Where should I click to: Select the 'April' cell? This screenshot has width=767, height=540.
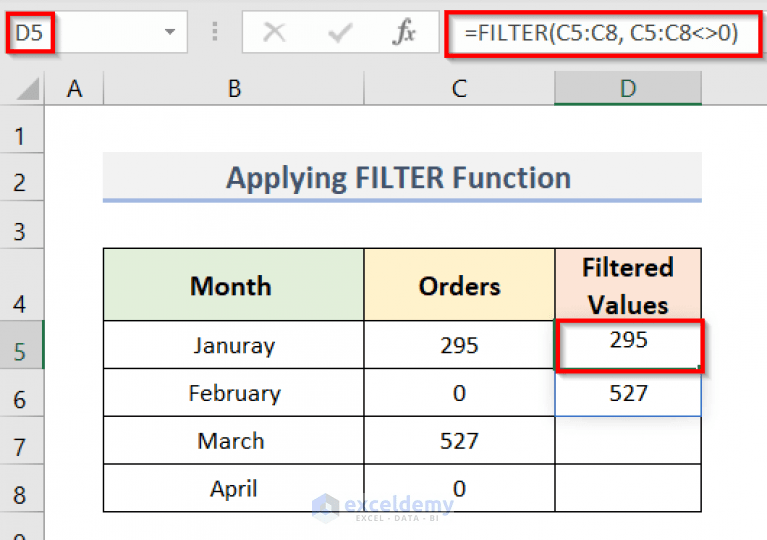[233, 488]
